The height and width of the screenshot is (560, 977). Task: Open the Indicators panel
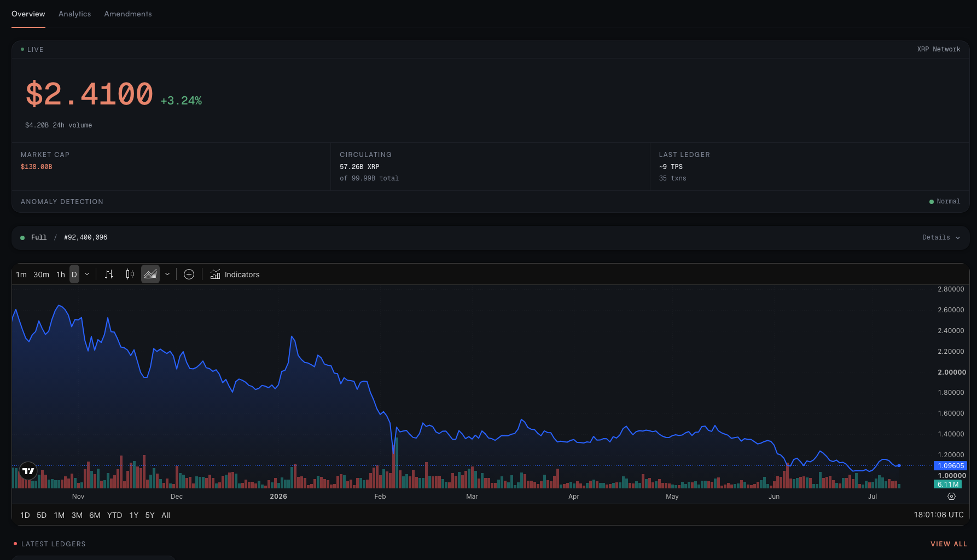pyautogui.click(x=235, y=275)
